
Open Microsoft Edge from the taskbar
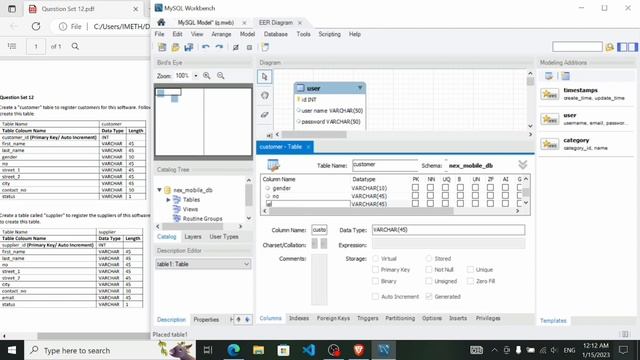[x=233, y=350]
